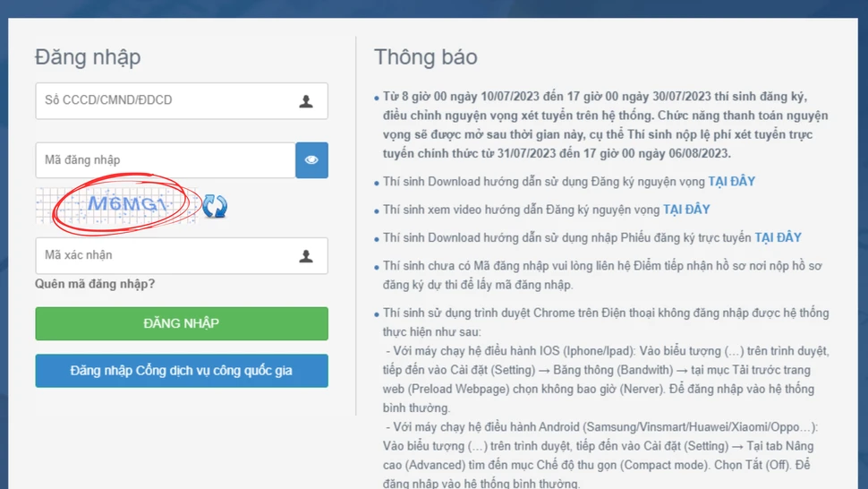The height and width of the screenshot is (489, 868).
Task: Click user icon in Số CCCD/CMND/ĐDCD field
Action: tap(306, 101)
